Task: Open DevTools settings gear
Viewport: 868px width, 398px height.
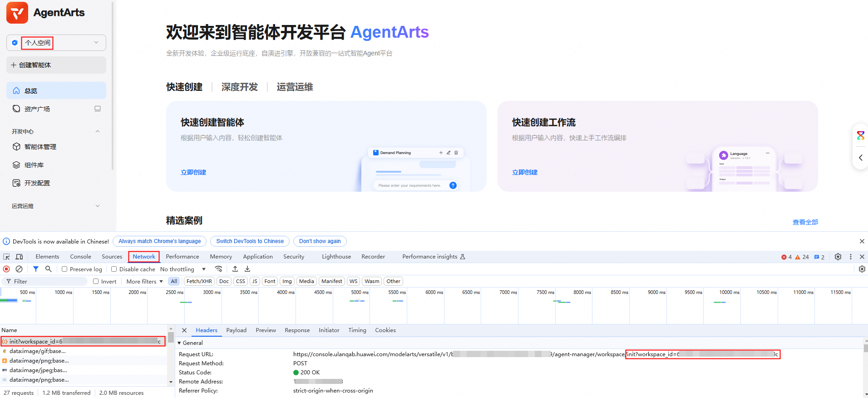Action: (838, 257)
